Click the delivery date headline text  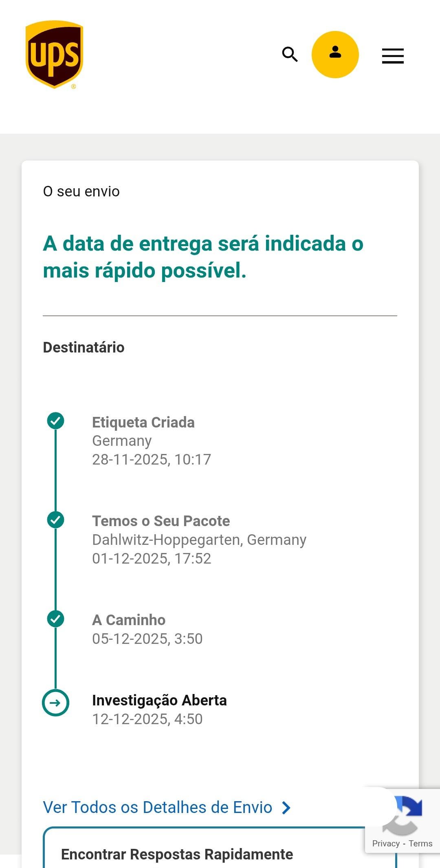[x=203, y=257]
